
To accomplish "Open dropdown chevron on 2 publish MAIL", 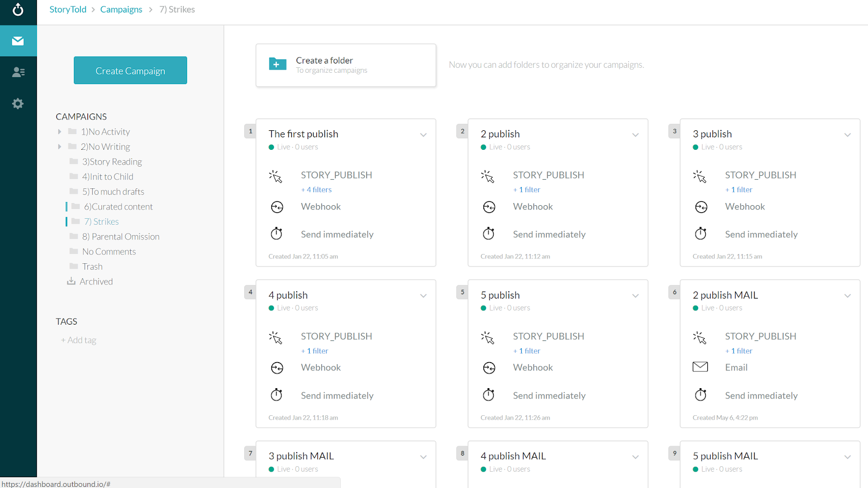I will click(847, 296).
